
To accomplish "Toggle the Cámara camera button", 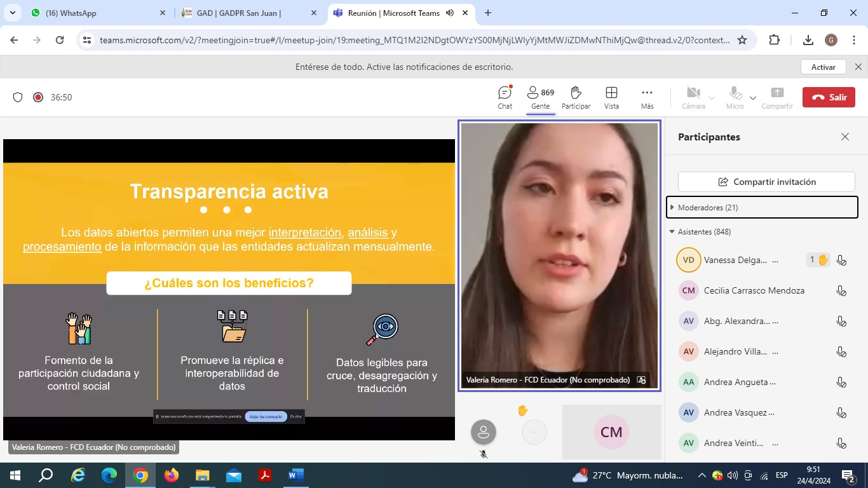I will (x=693, y=93).
